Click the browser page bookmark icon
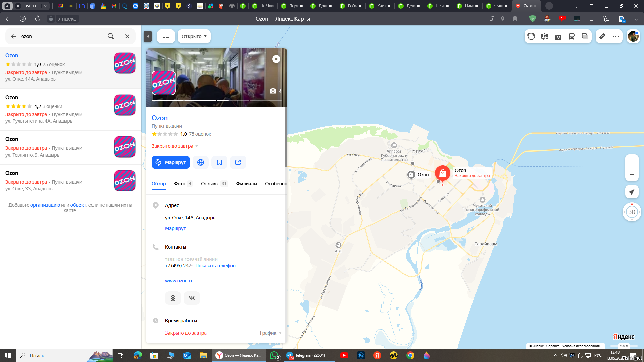 (x=515, y=19)
